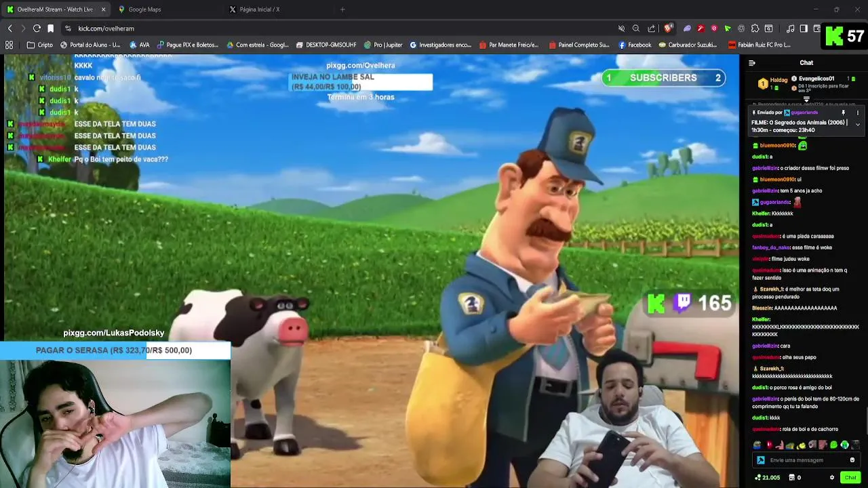868x488 pixels.
Task: Go back with the browser back arrow
Action: pyautogui.click(x=9, y=28)
